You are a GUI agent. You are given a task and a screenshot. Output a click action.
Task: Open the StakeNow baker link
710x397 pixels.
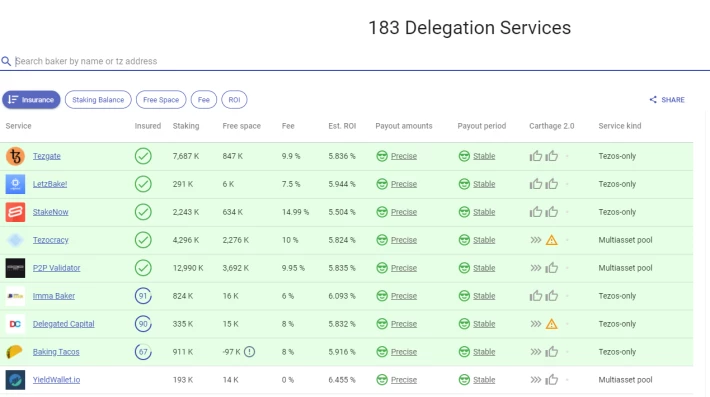(x=50, y=212)
